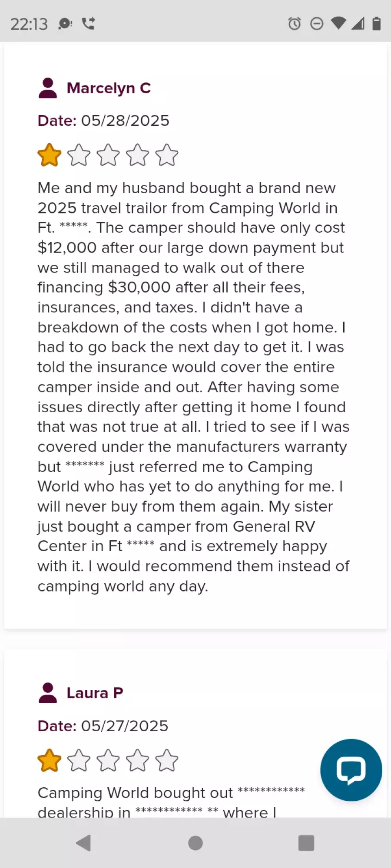Tap the filled gold star on Laura's review
The width and height of the screenshot is (391, 868).
pyautogui.click(x=50, y=760)
